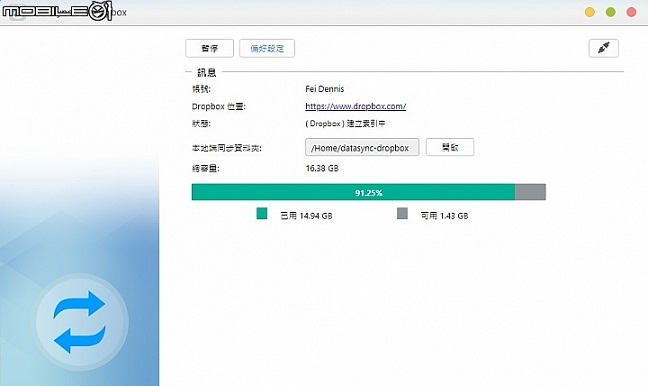
Task: Click the 暫停 pause button
Action: 210,48
